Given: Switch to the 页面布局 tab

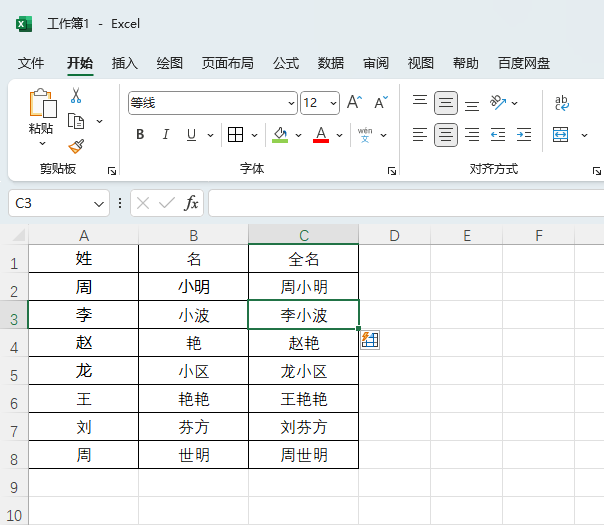Looking at the screenshot, I should click(228, 63).
